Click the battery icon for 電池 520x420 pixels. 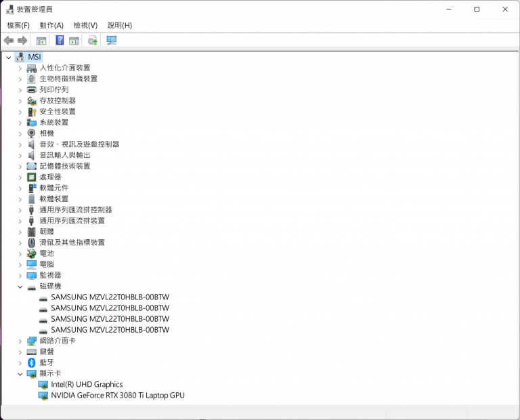coord(32,253)
